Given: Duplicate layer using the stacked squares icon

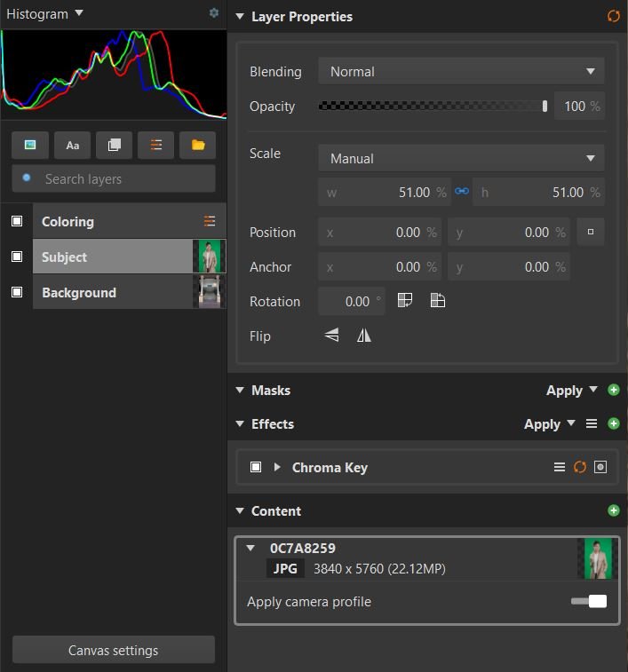Looking at the screenshot, I should point(114,145).
